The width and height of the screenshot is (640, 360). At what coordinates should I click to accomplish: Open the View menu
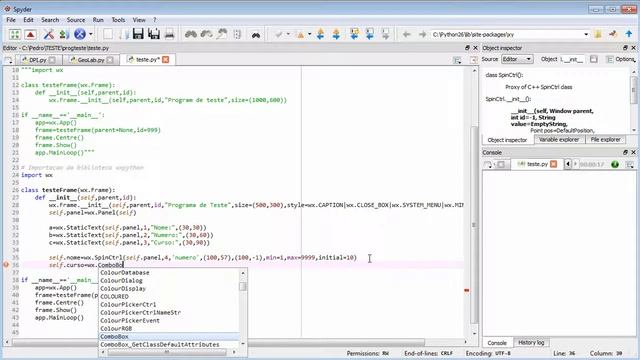(139, 20)
